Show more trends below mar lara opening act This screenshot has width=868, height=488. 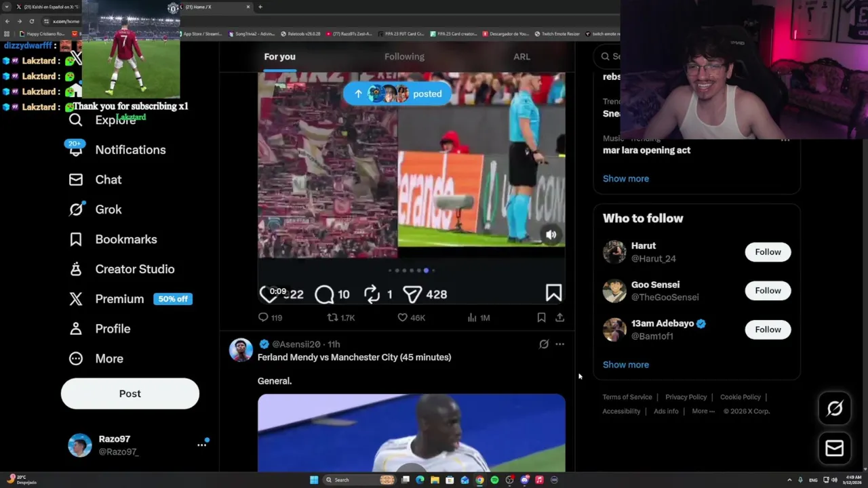(626, 178)
